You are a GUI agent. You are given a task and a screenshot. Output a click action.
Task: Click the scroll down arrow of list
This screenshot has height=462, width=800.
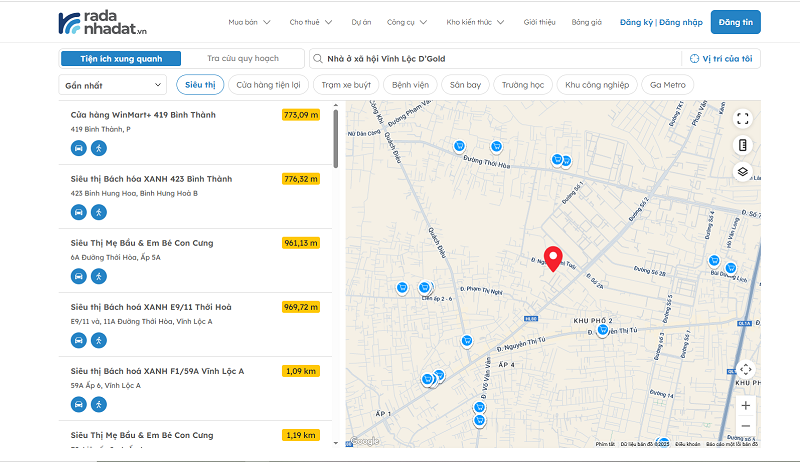point(335,443)
